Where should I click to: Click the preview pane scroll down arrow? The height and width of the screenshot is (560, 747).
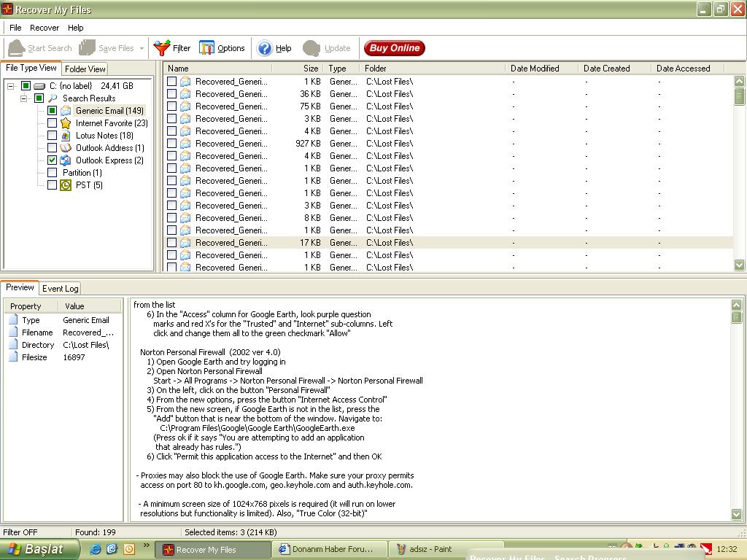[737, 514]
